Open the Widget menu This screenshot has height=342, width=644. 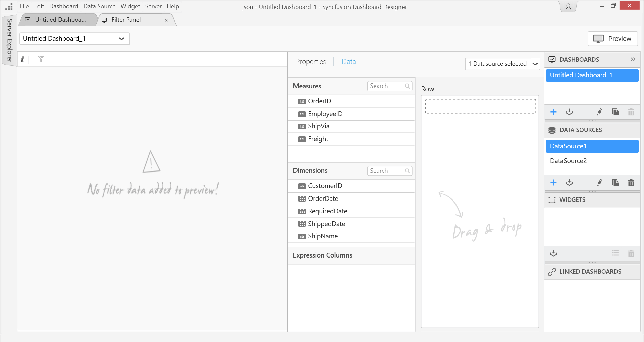tap(130, 6)
